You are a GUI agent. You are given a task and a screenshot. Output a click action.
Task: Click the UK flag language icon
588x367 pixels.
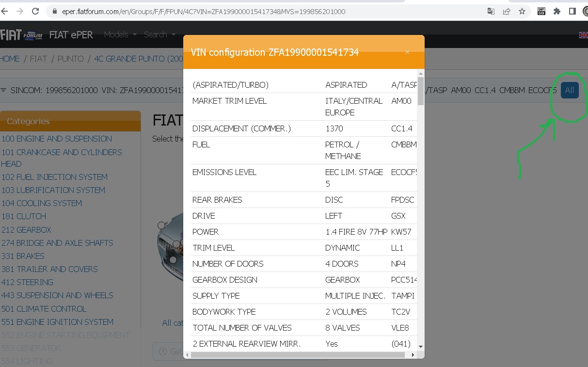click(583, 35)
